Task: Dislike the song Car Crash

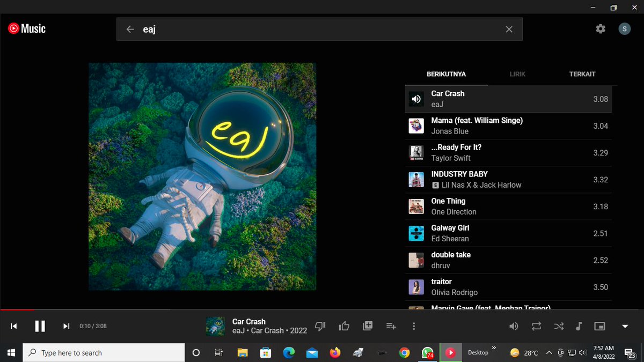Action: point(320,326)
